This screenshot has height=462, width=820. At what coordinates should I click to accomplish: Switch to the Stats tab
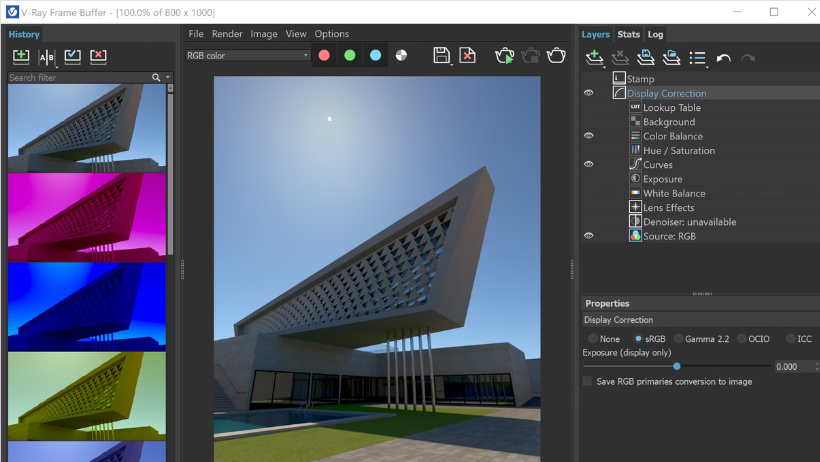(629, 35)
